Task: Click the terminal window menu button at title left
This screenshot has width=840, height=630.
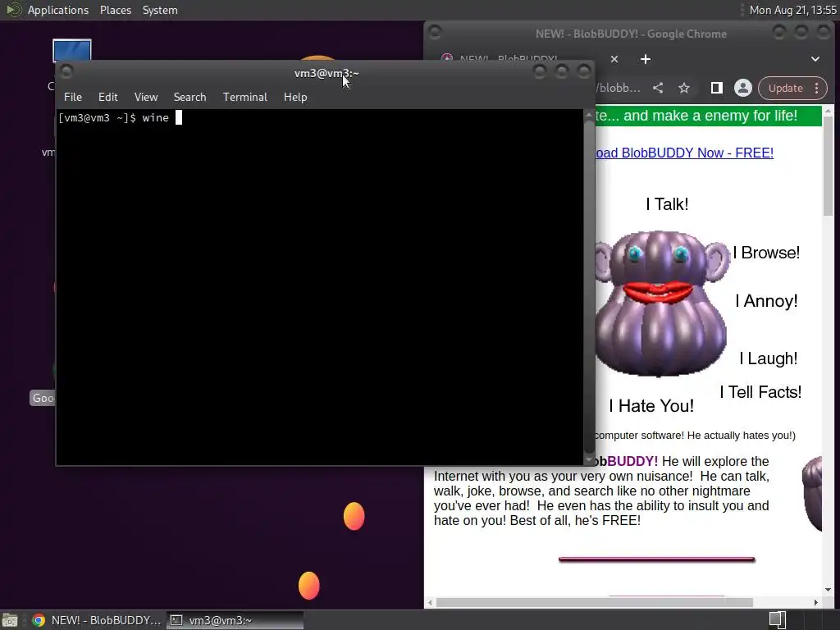Action: point(67,72)
